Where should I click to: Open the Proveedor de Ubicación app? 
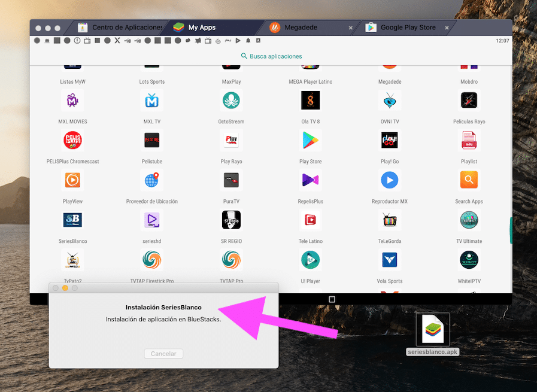[151, 180]
